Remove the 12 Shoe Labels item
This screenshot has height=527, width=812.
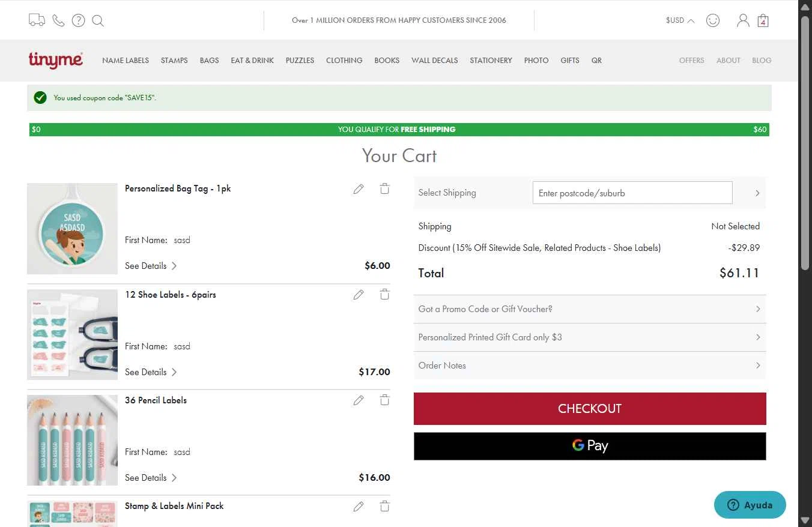(x=385, y=294)
